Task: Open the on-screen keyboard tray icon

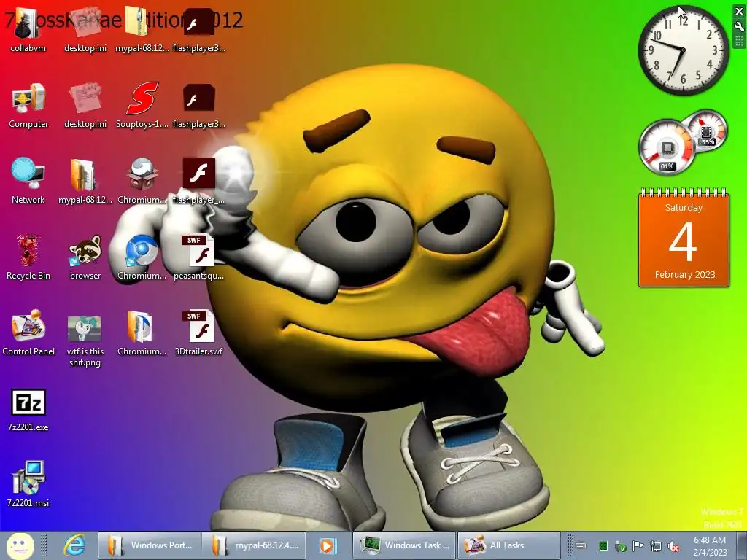Action: [581, 545]
